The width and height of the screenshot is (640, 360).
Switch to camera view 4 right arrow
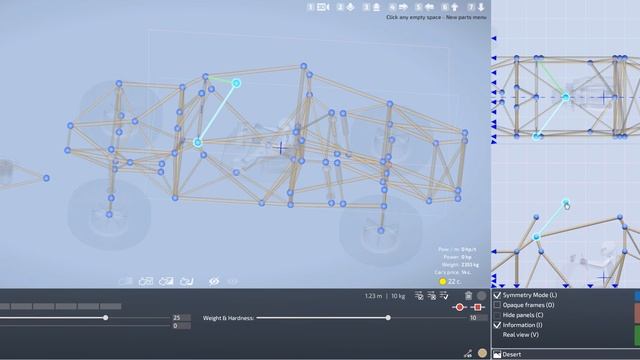point(403,7)
